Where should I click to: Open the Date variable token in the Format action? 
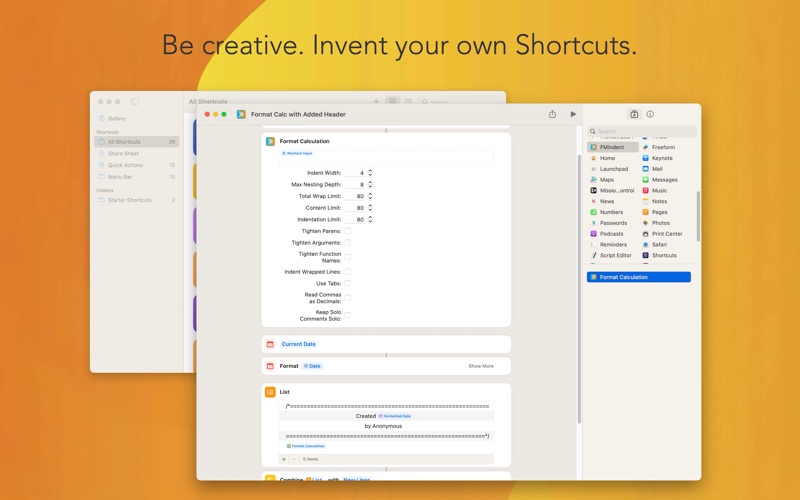pos(312,366)
